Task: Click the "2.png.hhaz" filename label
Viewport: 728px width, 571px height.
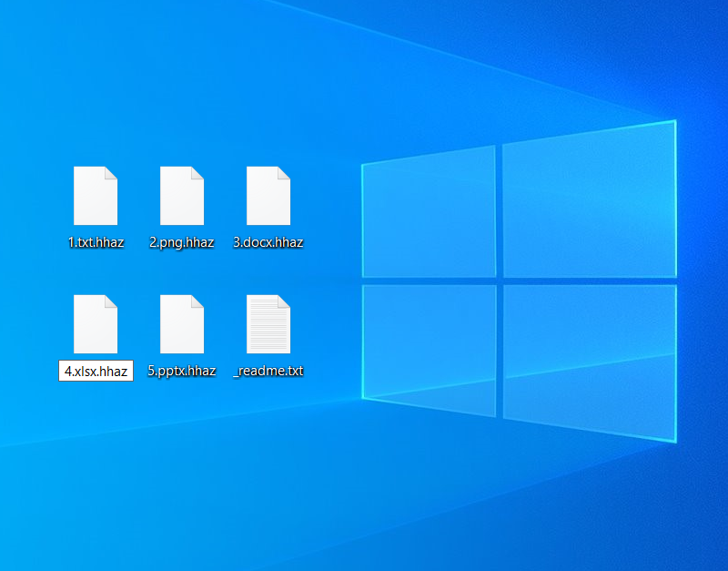Action: pyautogui.click(x=182, y=242)
